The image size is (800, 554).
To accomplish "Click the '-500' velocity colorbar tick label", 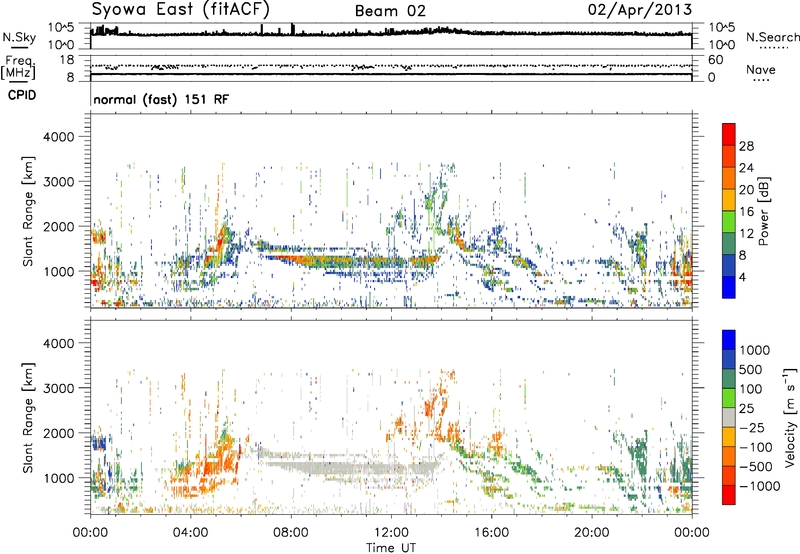I will pyautogui.click(x=755, y=466).
